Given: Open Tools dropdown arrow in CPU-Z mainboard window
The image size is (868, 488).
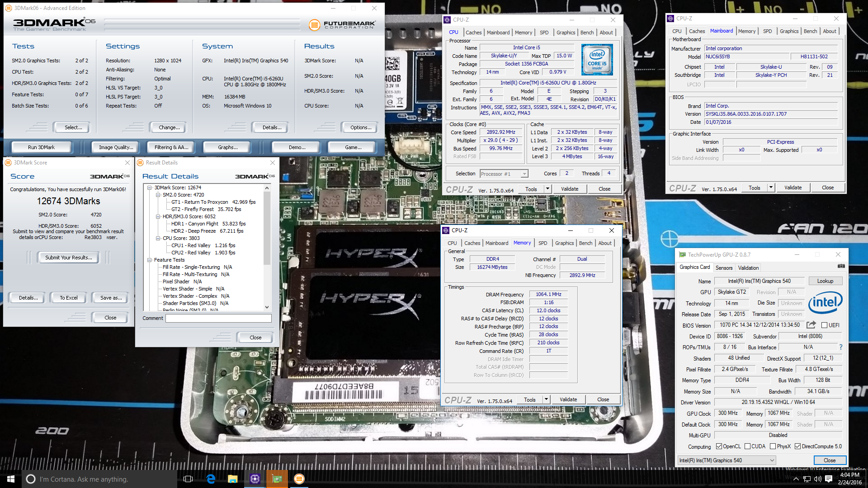Looking at the screenshot, I should coord(771,188).
